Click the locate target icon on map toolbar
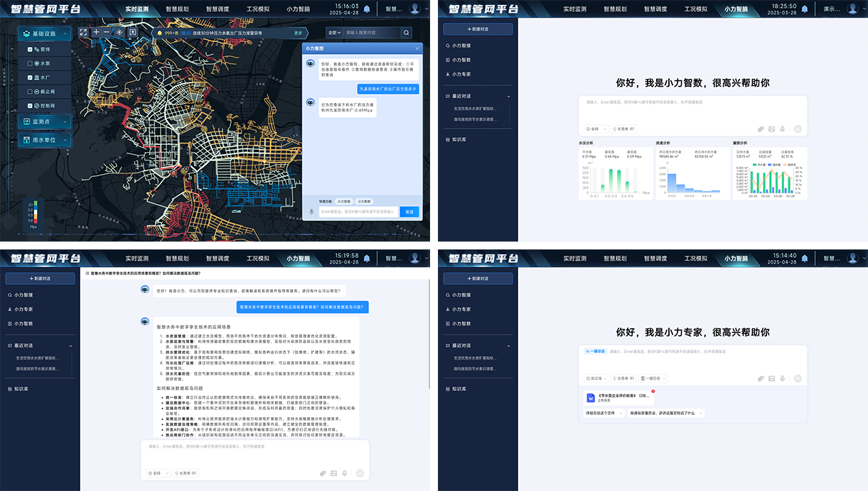 119,33
